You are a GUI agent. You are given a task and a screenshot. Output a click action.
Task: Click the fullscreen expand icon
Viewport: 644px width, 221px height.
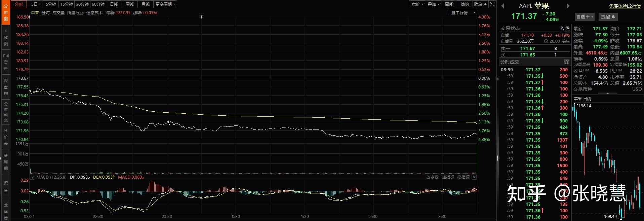[492, 4]
